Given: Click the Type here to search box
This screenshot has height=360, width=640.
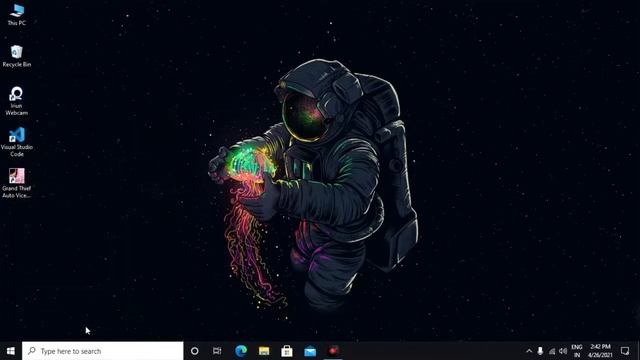Looking at the screenshot, I should coord(102,351).
